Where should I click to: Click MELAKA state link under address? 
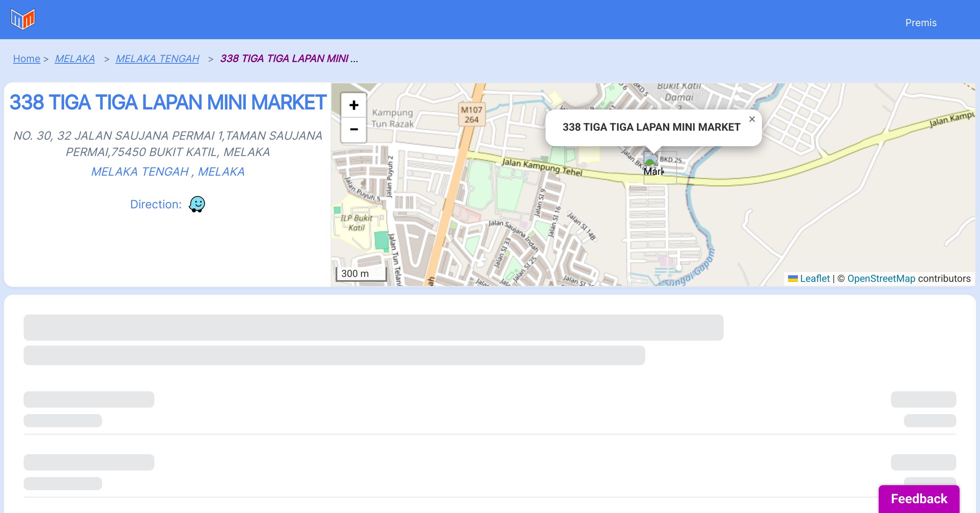coord(221,172)
